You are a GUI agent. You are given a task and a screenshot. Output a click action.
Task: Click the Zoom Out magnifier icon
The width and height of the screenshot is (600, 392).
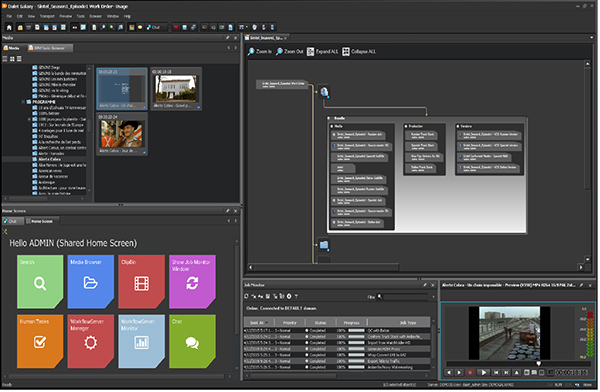(279, 51)
